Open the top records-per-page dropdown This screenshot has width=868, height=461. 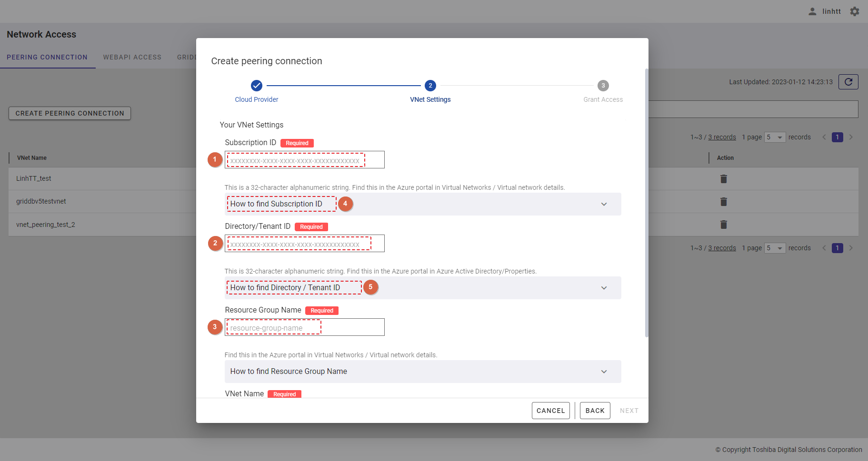point(775,137)
